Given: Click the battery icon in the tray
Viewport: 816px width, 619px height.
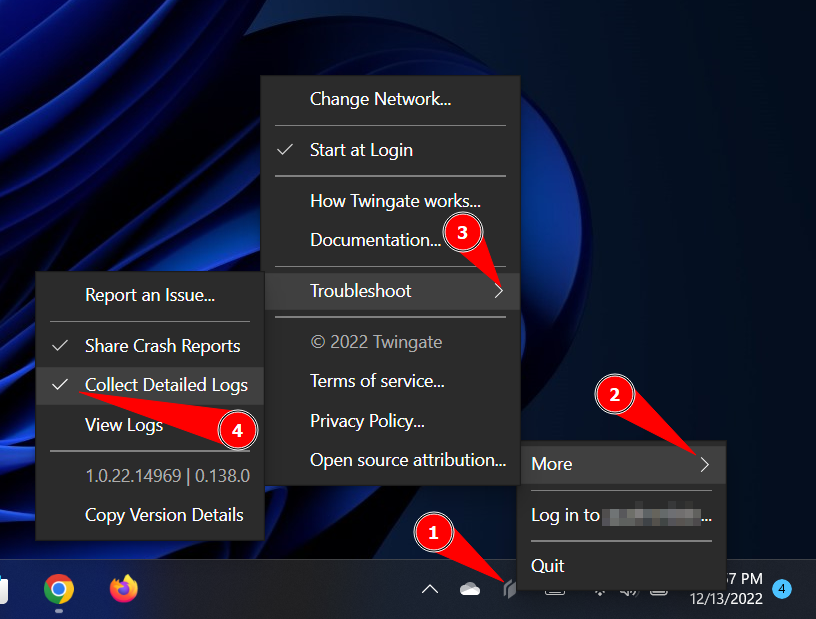Looking at the screenshot, I should [658, 592].
